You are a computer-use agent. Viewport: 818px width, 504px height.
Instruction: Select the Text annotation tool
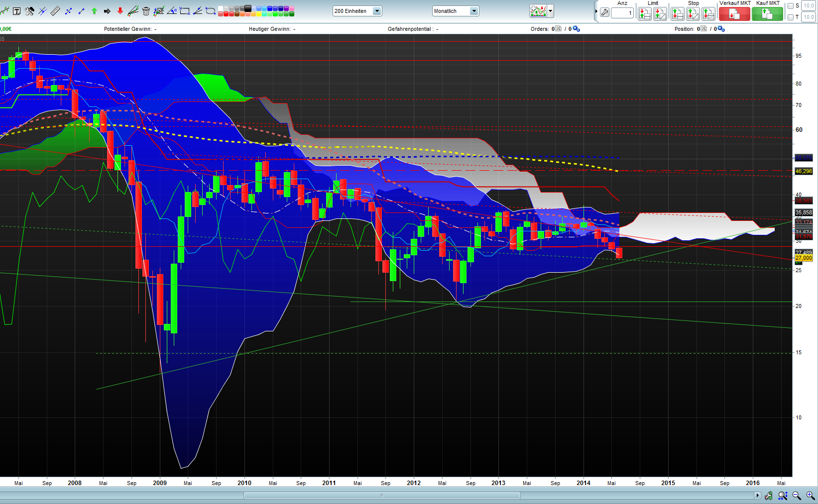click(17, 11)
